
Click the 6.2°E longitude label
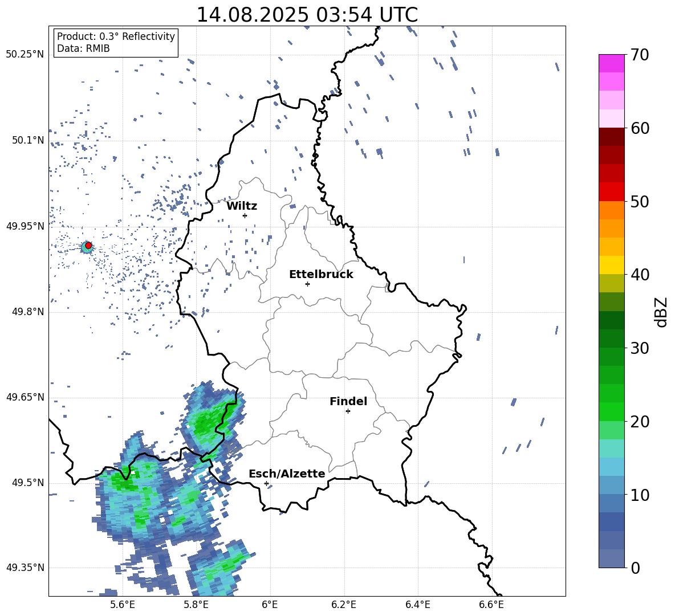344,605
